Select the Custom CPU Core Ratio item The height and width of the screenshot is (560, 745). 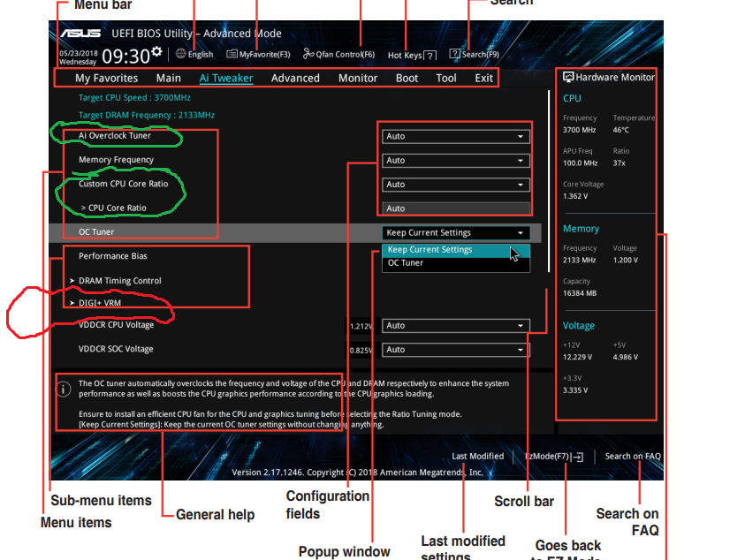click(123, 184)
